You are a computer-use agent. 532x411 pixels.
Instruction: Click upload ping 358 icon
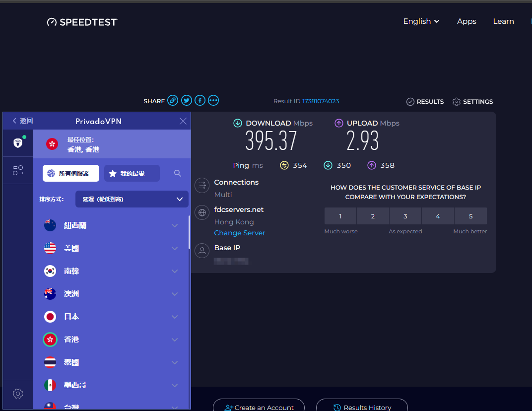372,165
